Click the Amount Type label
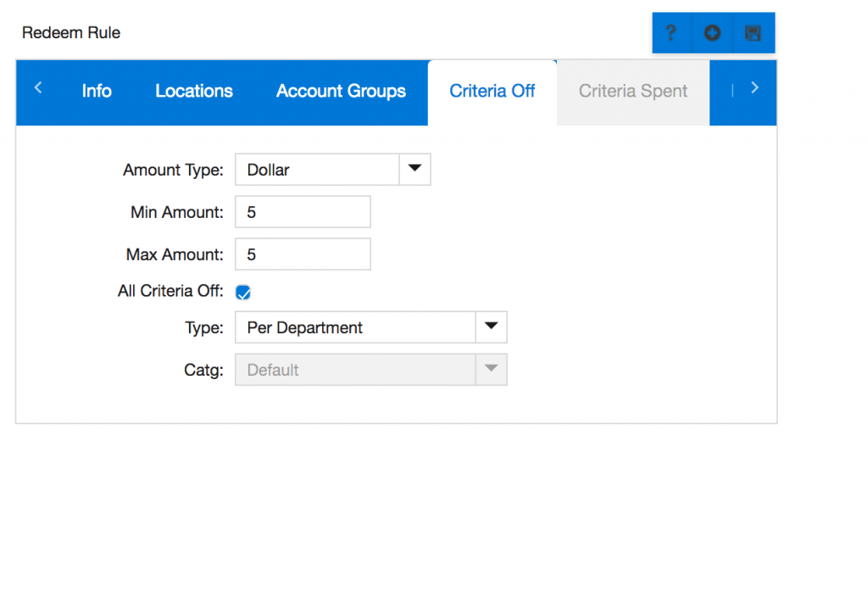 173,170
